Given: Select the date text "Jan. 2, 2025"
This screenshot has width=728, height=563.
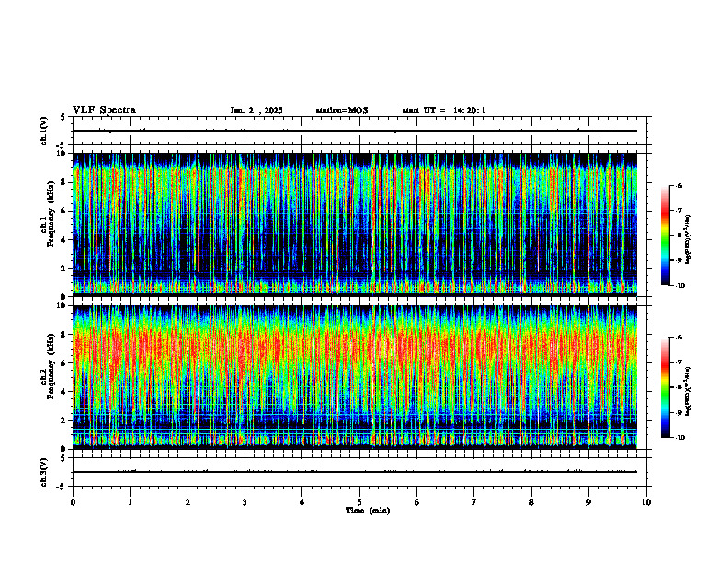Looking at the screenshot, I should 256,110.
